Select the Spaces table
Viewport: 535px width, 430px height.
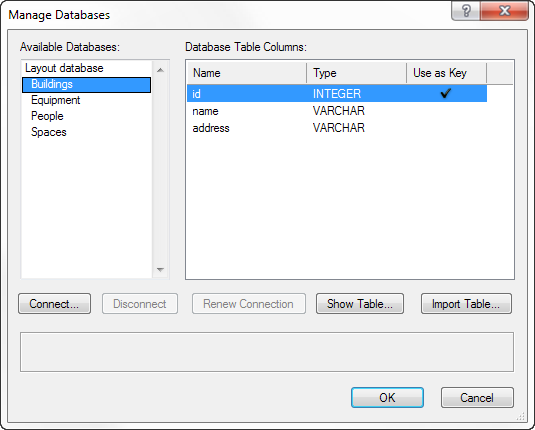[x=48, y=132]
